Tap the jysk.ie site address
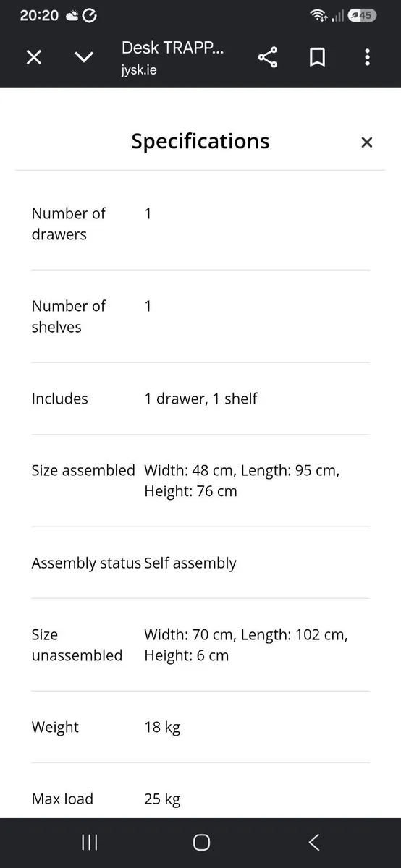The height and width of the screenshot is (868, 401). (x=139, y=71)
